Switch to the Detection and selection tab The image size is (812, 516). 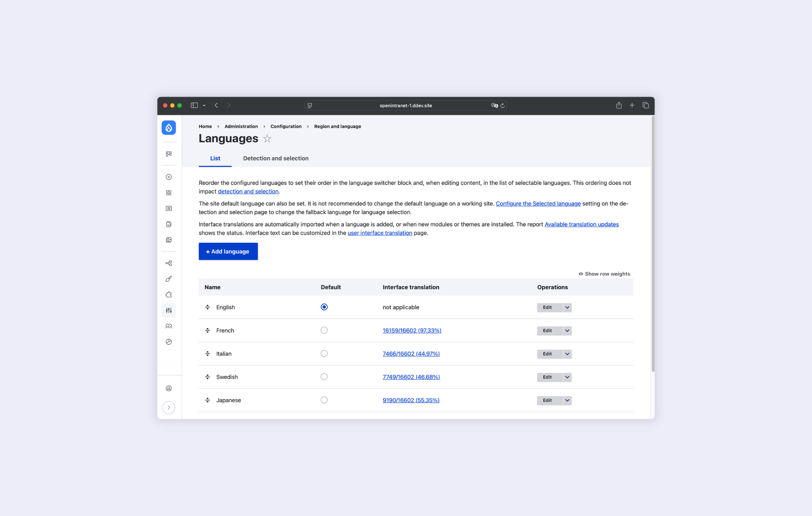276,158
